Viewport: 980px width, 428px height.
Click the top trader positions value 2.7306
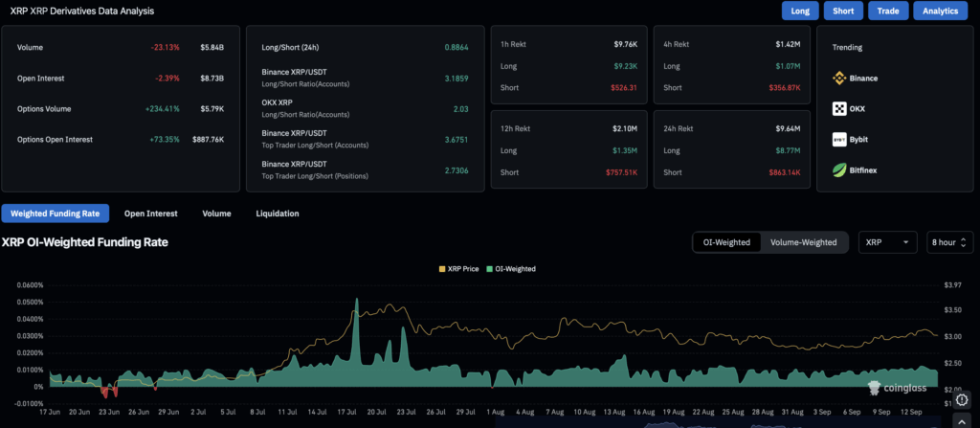457,170
